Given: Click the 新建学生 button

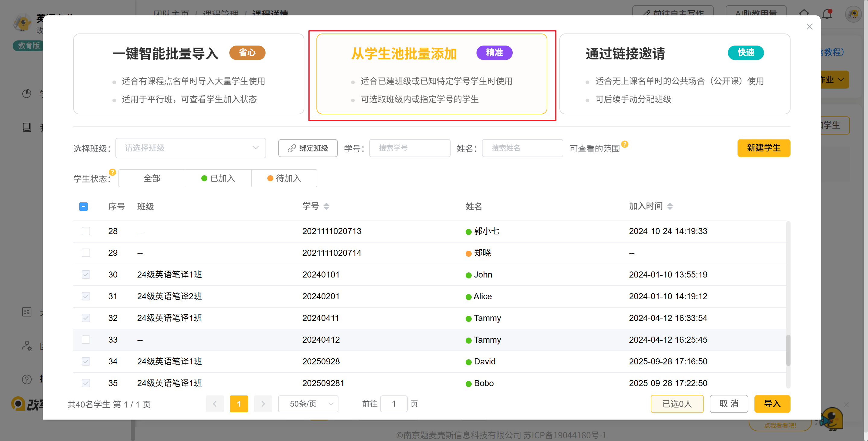Looking at the screenshot, I should pos(763,148).
